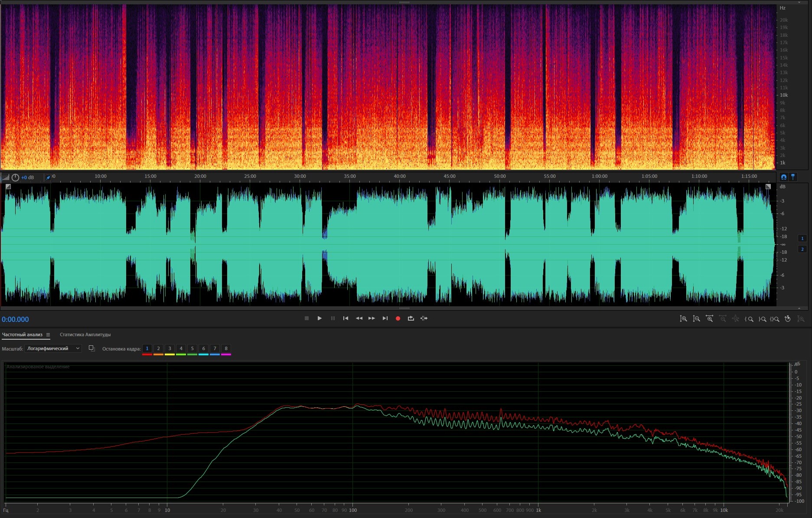Adjust the +0 dB volume knob

coord(16,177)
